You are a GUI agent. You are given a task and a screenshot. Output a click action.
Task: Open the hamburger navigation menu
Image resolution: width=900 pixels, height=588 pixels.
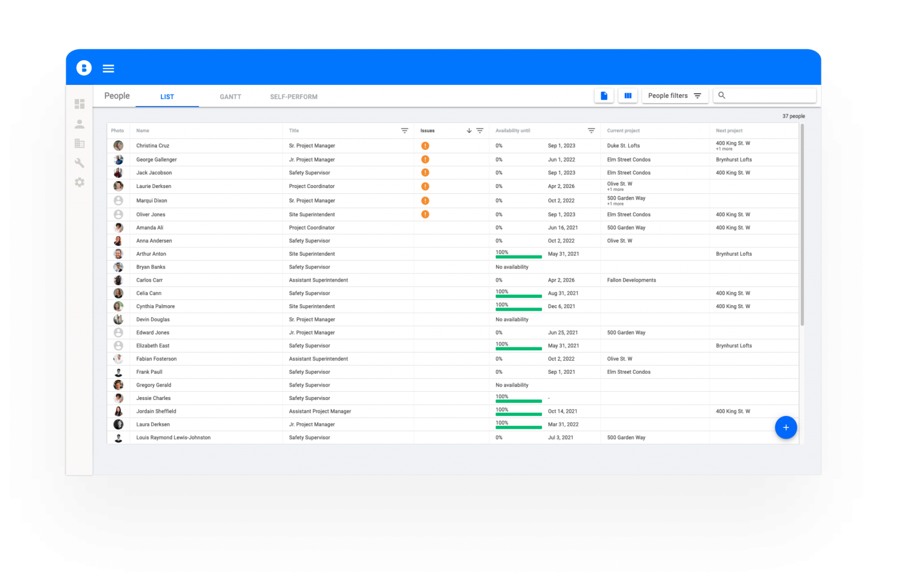point(108,68)
